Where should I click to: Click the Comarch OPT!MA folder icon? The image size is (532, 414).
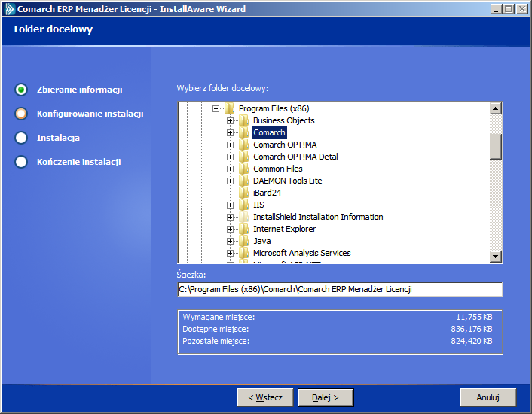pos(243,145)
